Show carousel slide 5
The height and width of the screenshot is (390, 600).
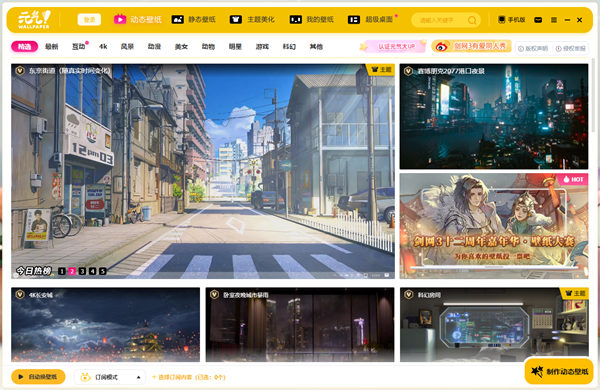point(103,271)
